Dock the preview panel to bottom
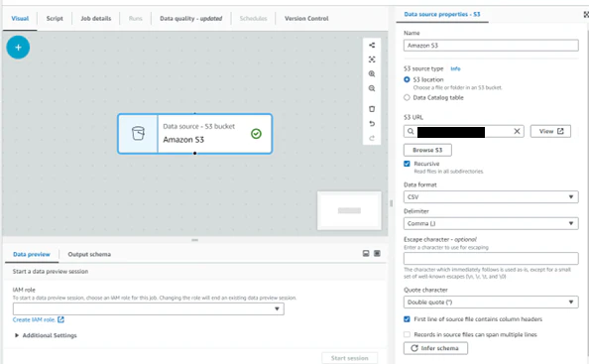Viewport: 589px width, 364px height. [366, 254]
